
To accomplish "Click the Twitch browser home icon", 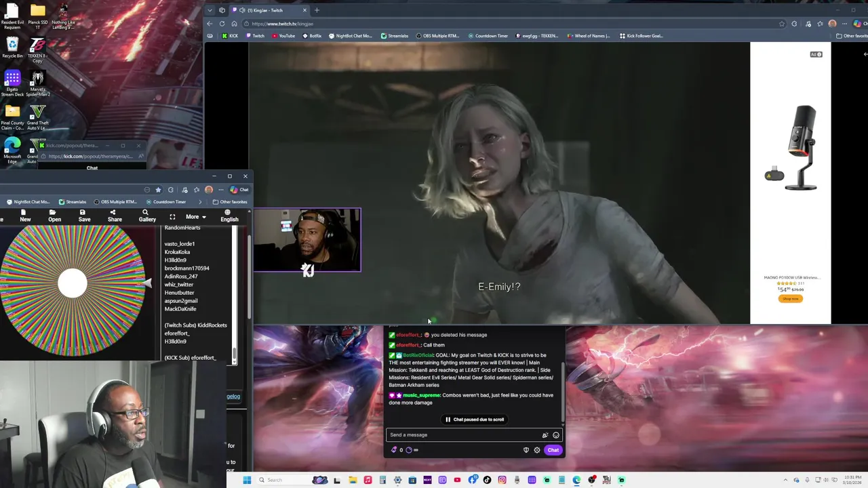I will pyautogui.click(x=234, y=24).
